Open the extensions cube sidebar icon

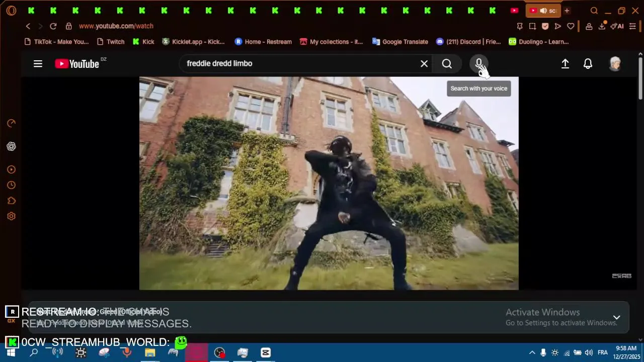coord(11,201)
